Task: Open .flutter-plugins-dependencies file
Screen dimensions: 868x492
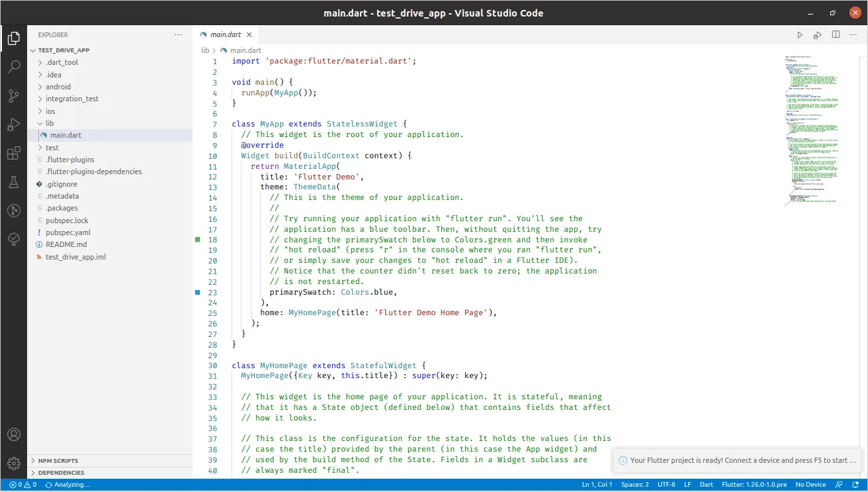Action: click(109, 172)
